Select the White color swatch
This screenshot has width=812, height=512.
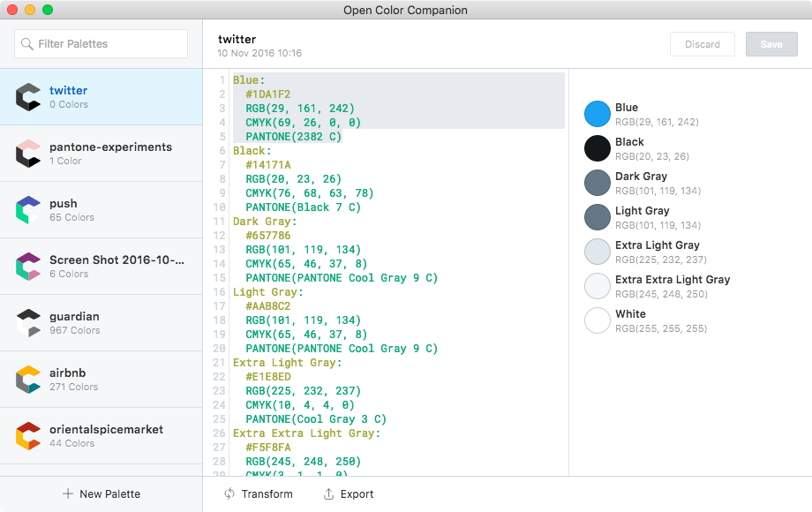coord(598,320)
